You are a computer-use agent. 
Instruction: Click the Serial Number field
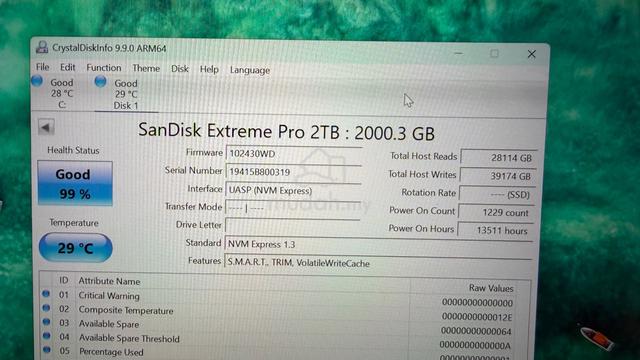[x=293, y=172]
